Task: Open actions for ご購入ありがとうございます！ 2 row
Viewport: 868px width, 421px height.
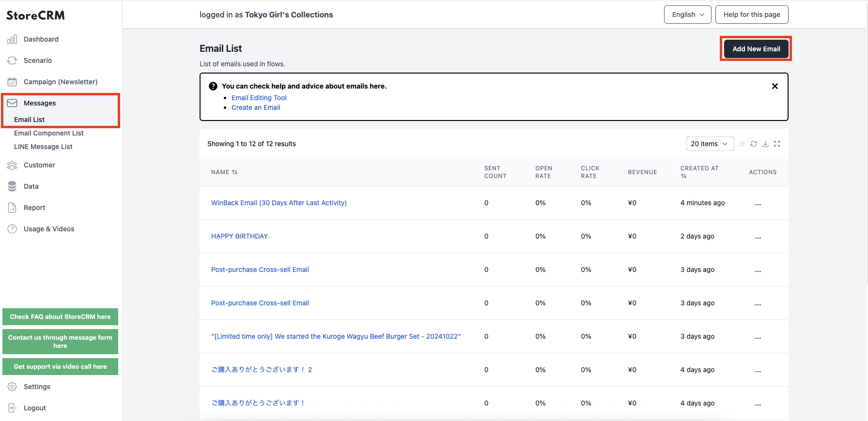Action: pyautogui.click(x=758, y=370)
